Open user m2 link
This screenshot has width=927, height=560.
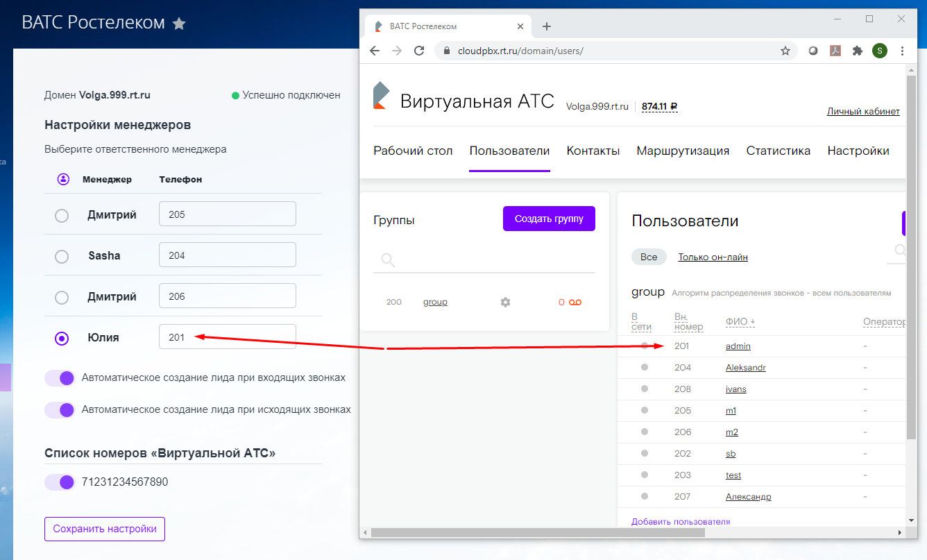732,432
